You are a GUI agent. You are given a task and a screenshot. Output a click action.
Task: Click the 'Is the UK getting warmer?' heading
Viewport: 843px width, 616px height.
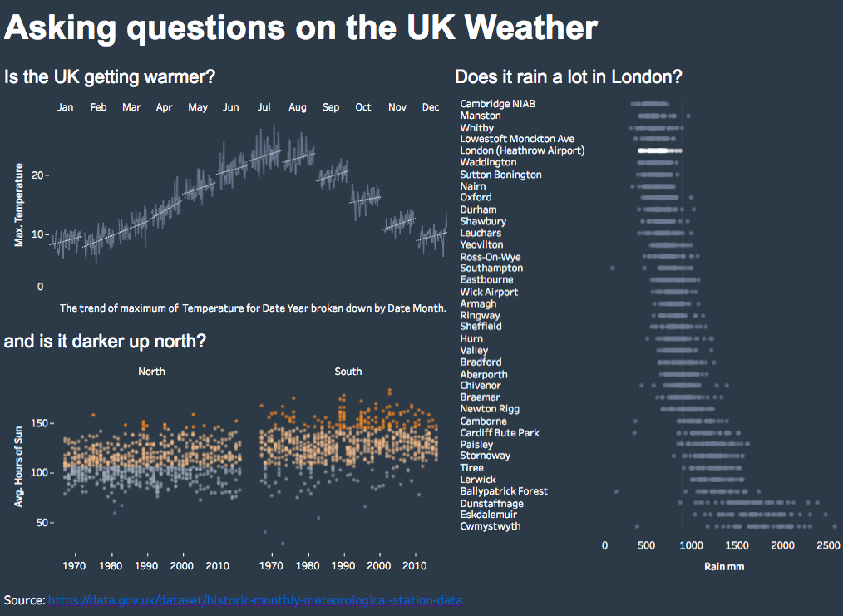pos(110,76)
